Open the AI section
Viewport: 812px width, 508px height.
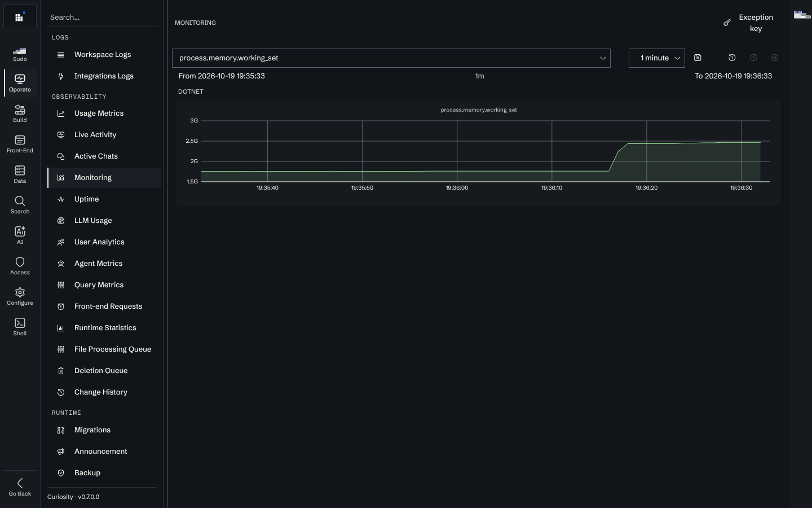pos(20,236)
